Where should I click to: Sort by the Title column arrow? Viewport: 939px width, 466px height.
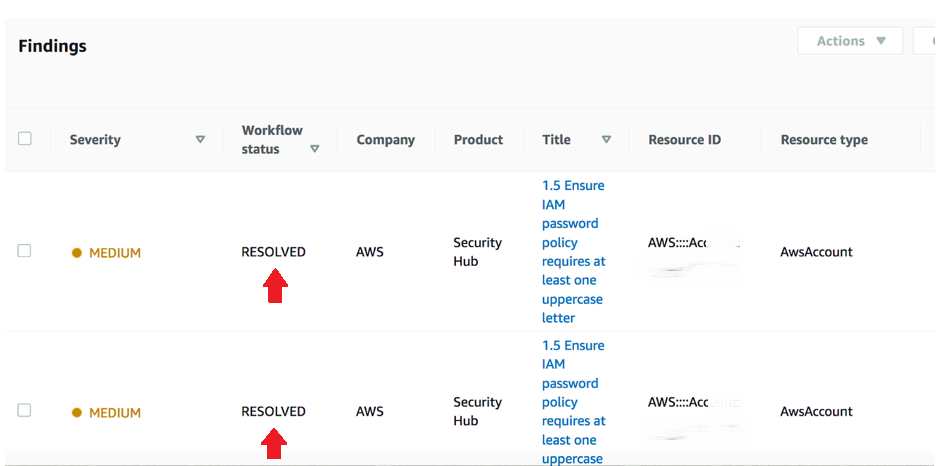click(x=606, y=140)
